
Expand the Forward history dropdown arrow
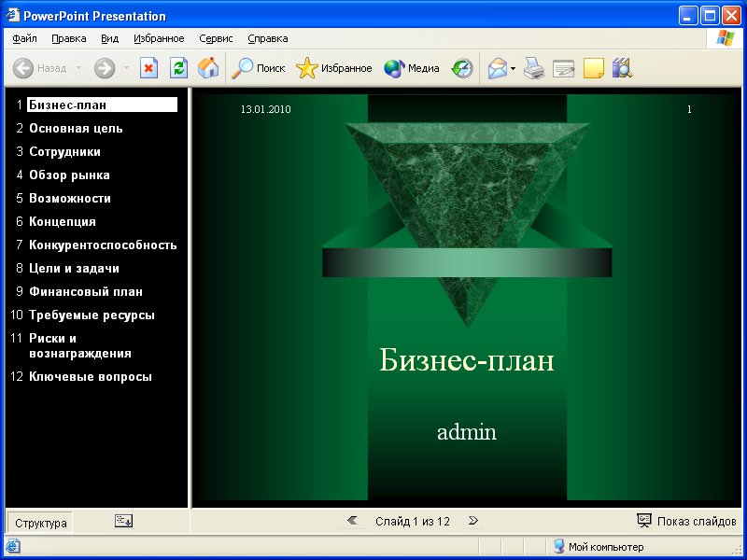click(126, 68)
